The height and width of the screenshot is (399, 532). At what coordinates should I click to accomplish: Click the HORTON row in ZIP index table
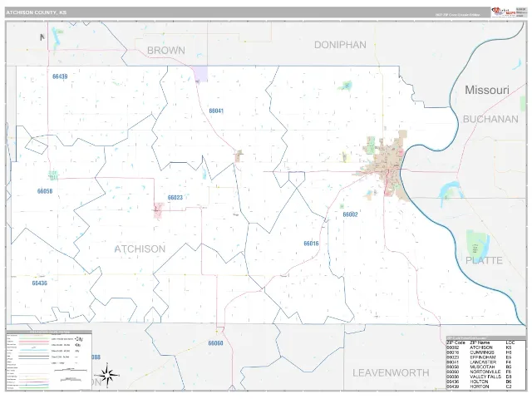pos(485,387)
